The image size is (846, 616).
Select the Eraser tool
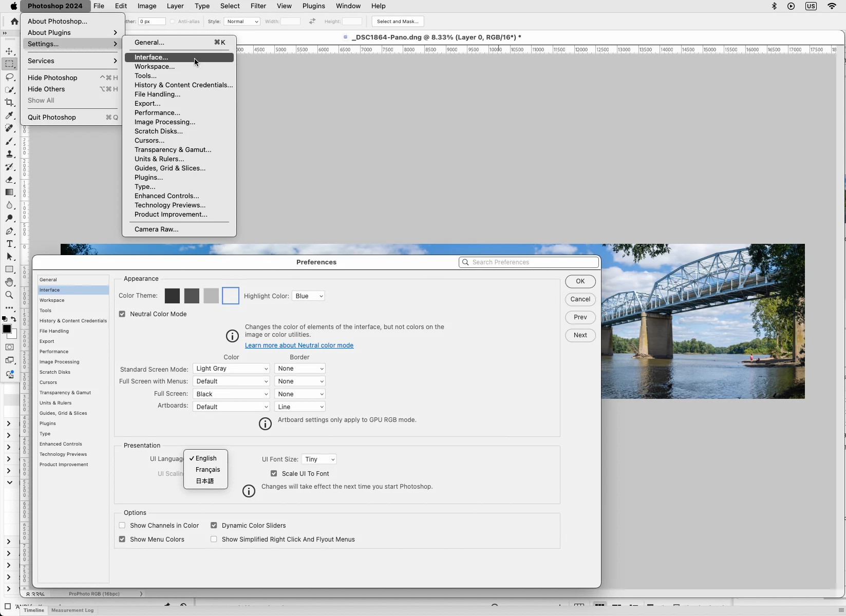(x=9, y=180)
